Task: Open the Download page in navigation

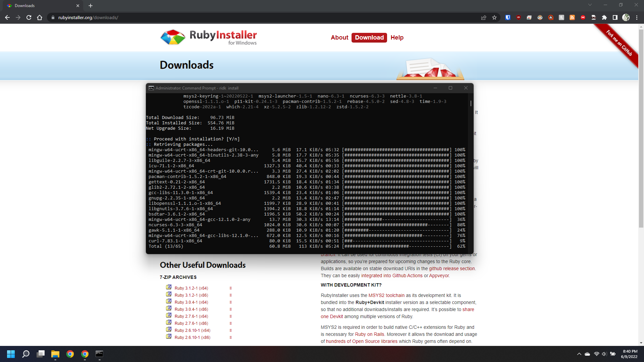Action: pyautogui.click(x=369, y=38)
